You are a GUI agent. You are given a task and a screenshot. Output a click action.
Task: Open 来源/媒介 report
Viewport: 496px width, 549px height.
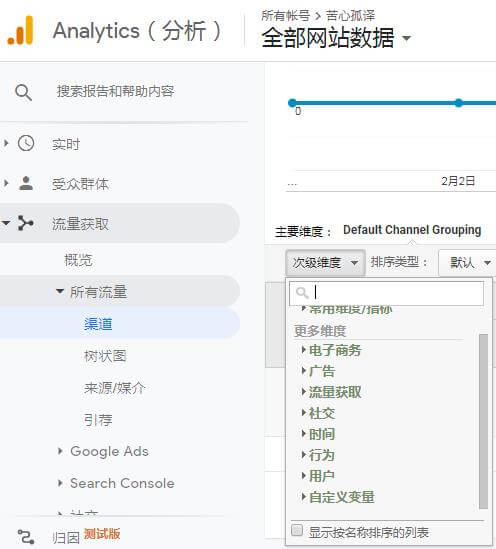pyautogui.click(x=115, y=388)
